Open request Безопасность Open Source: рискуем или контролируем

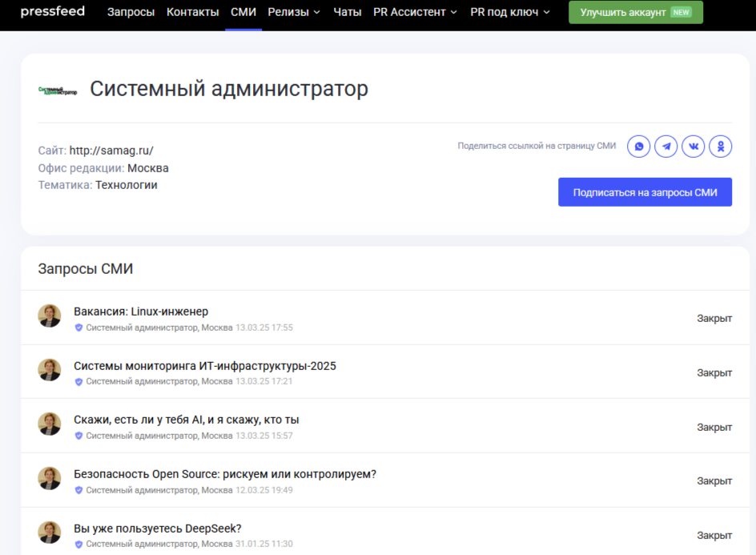(225, 474)
